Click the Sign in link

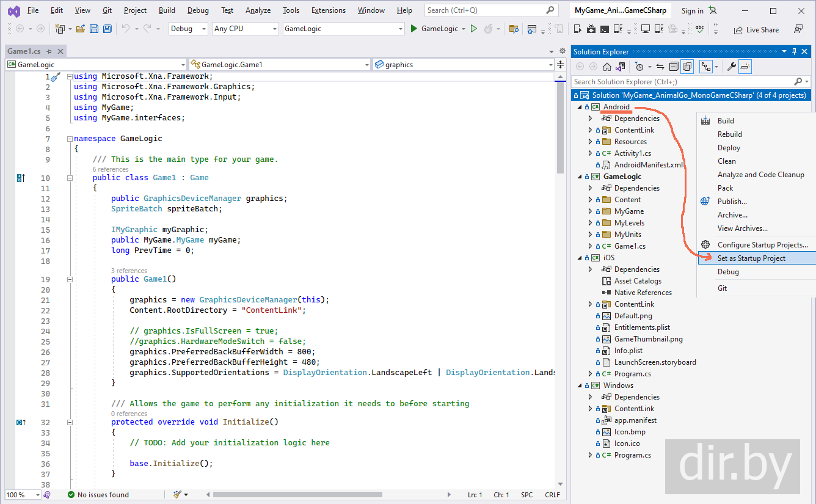[692, 10]
